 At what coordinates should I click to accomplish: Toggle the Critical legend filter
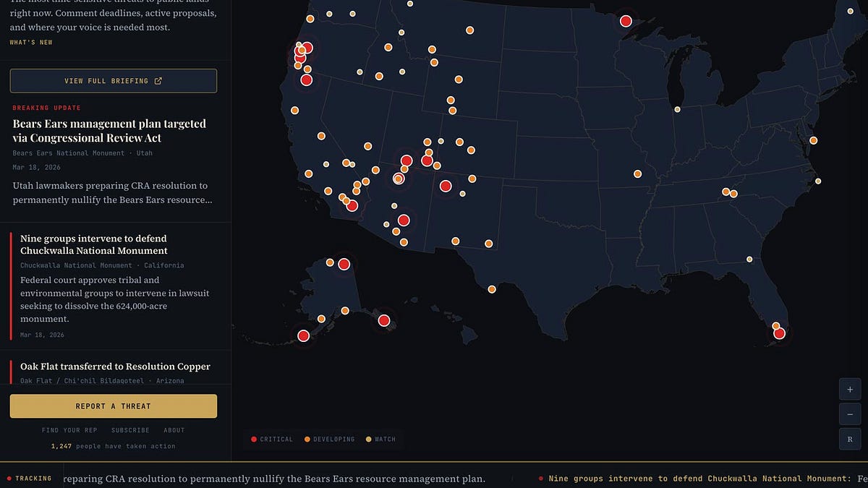click(x=272, y=439)
